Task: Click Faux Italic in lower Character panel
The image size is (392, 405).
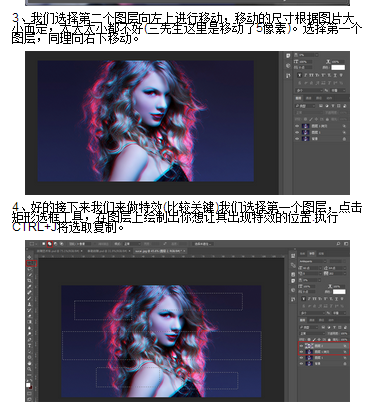Action: [309, 299]
